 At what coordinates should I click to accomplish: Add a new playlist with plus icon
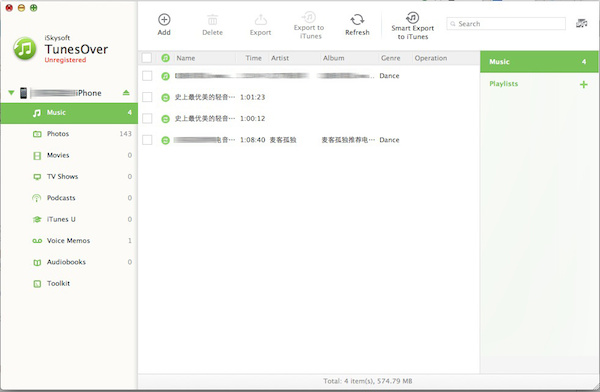pos(584,84)
